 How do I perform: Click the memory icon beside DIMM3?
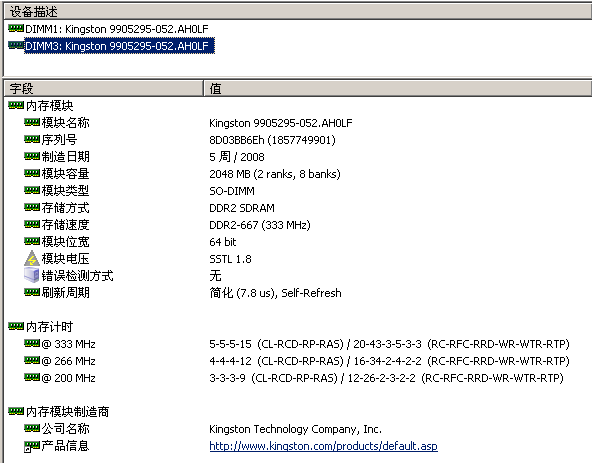pos(16,45)
